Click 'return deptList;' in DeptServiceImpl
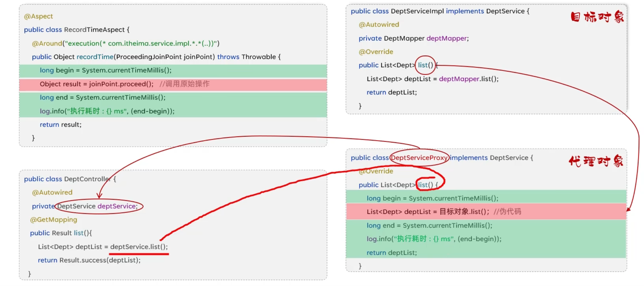 392,92
